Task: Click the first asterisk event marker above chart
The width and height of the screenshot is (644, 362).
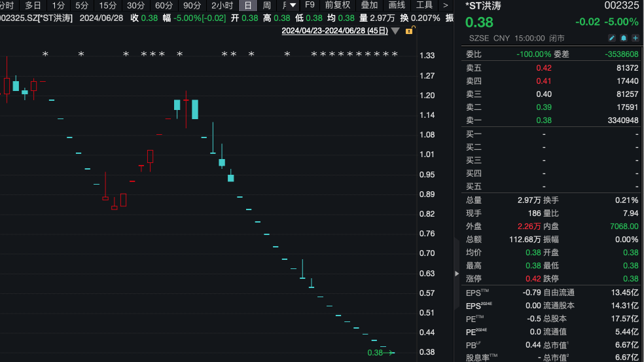Action: point(45,54)
